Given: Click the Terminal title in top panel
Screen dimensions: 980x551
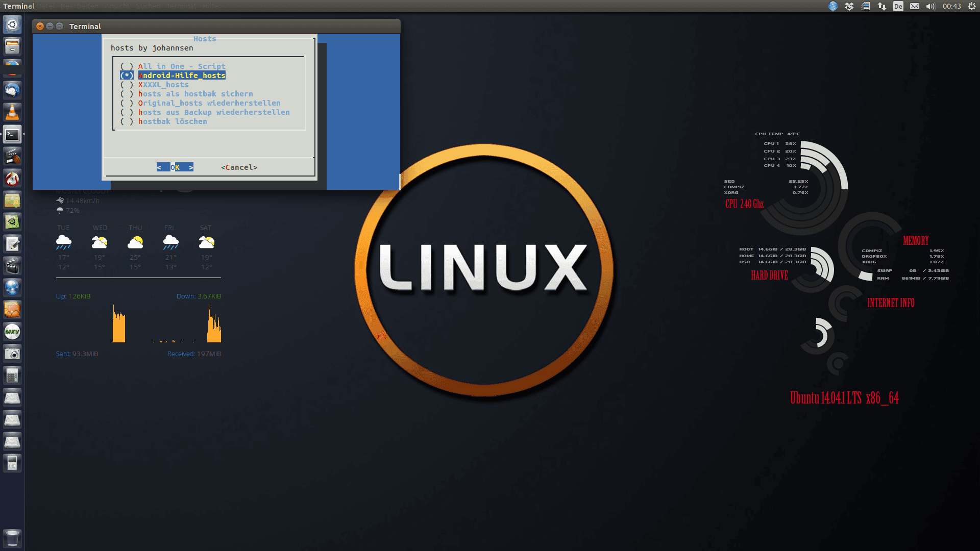Looking at the screenshot, I should (19, 6).
